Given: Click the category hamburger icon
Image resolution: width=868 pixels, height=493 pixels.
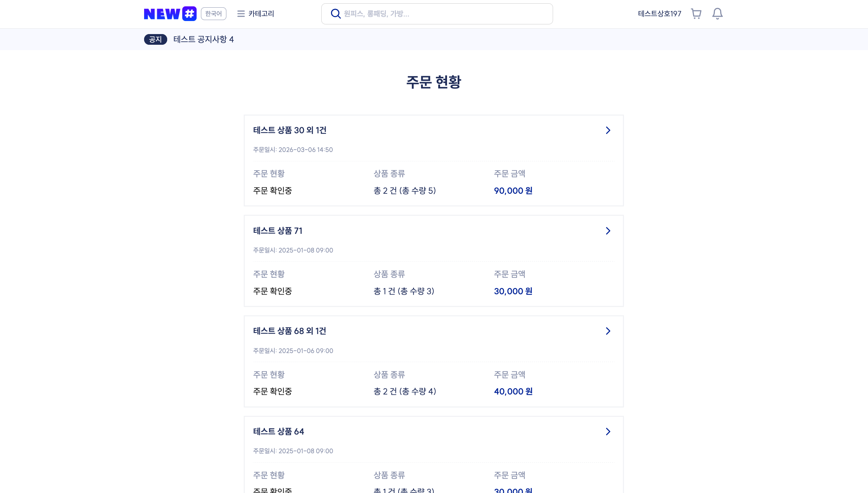Looking at the screenshot, I should click(x=241, y=14).
